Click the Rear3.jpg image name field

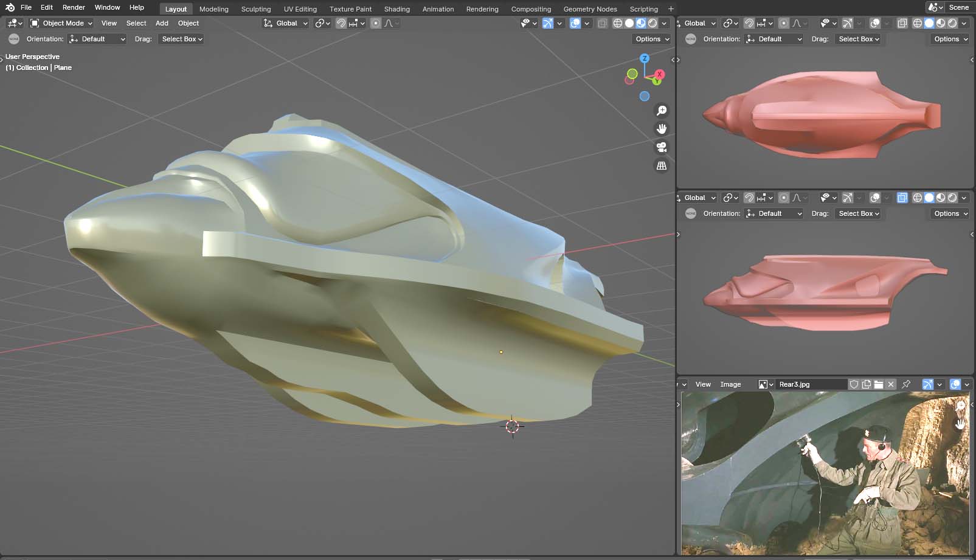(x=811, y=384)
